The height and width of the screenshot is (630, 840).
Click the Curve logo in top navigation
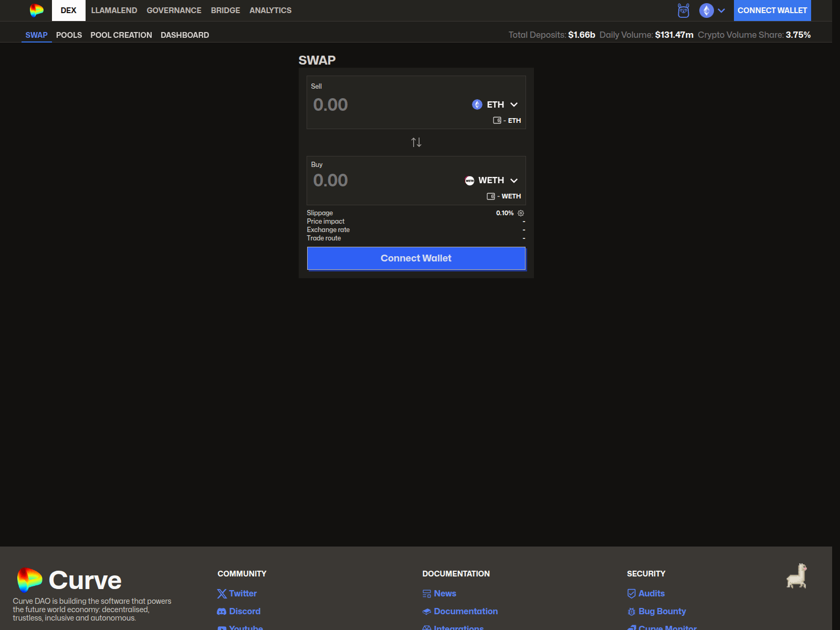click(x=36, y=10)
